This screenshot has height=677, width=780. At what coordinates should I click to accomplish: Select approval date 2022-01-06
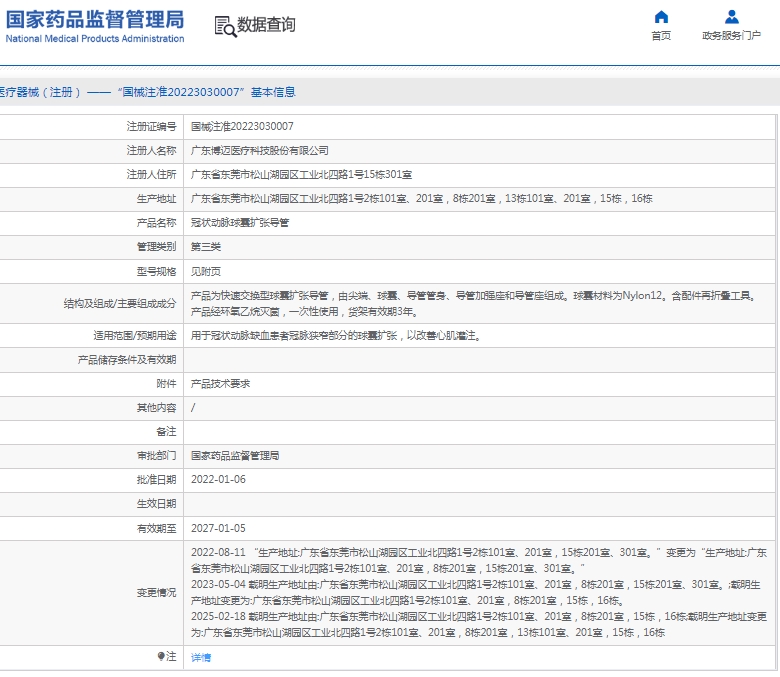218,480
